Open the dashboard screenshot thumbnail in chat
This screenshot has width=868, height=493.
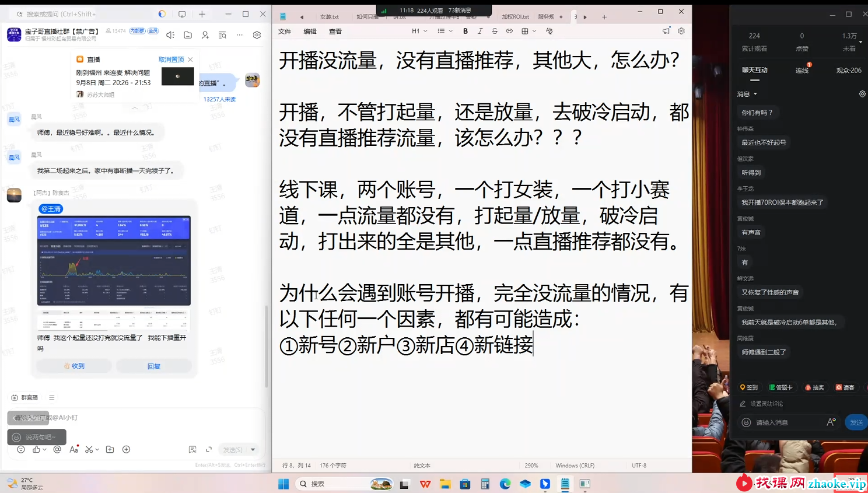[x=114, y=261]
